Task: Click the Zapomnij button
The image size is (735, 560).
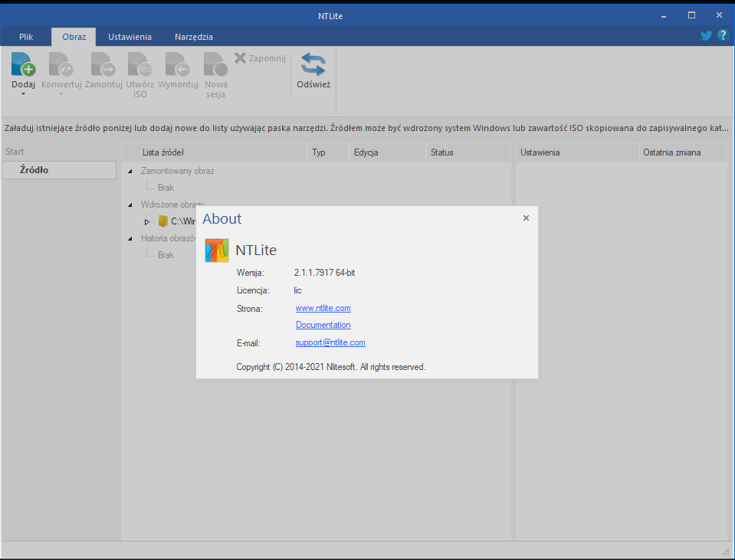Action: 260,58
